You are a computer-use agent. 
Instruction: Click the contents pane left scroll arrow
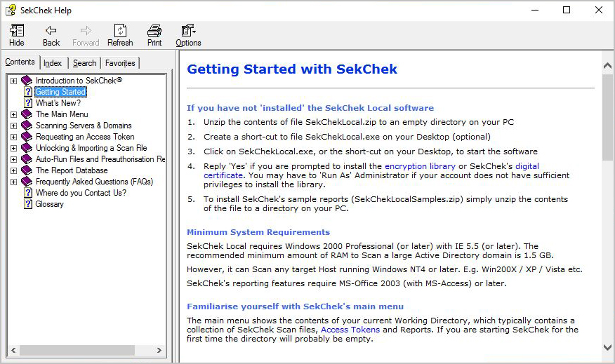click(x=13, y=350)
